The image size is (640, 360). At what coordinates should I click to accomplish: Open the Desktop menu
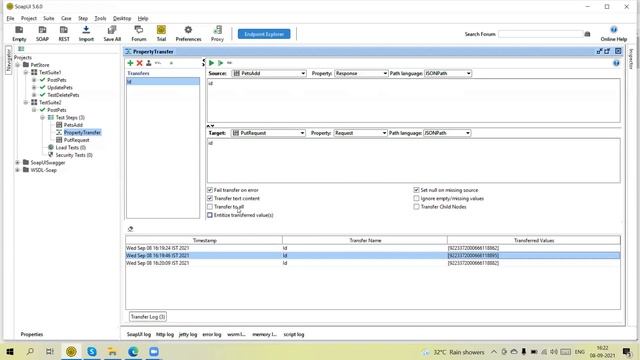122,18
